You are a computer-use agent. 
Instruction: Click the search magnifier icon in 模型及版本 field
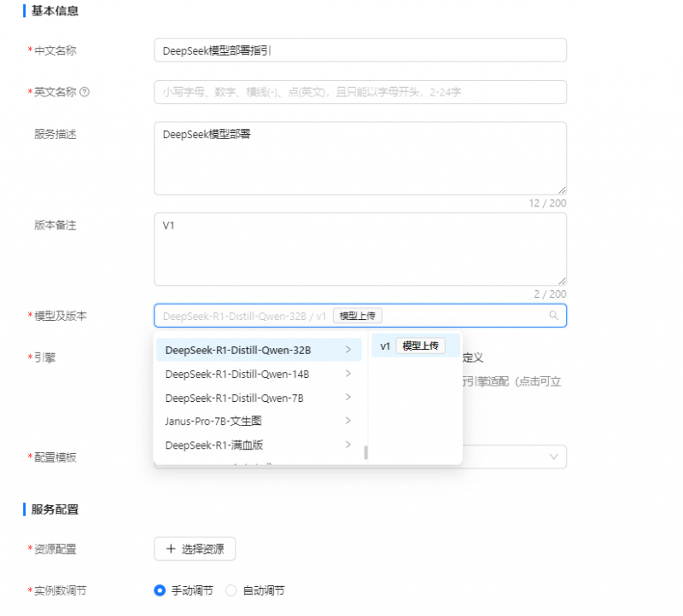555,315
